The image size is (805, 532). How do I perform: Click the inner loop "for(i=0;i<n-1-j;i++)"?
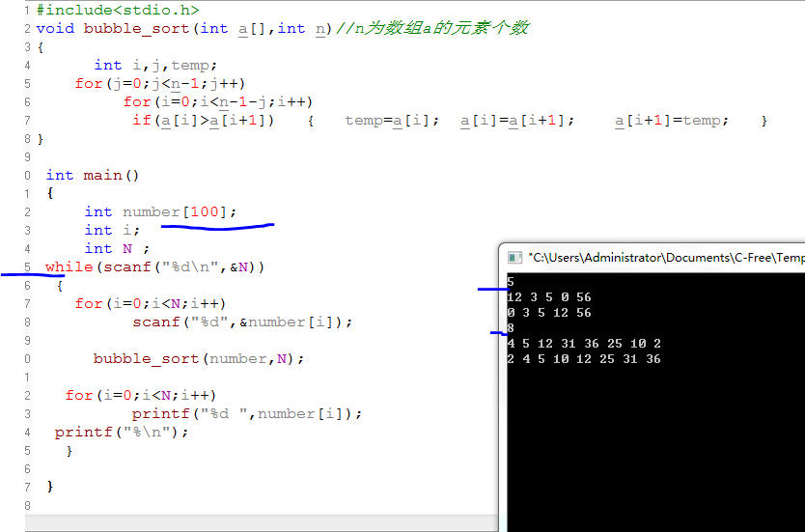(x=218, y=101)
